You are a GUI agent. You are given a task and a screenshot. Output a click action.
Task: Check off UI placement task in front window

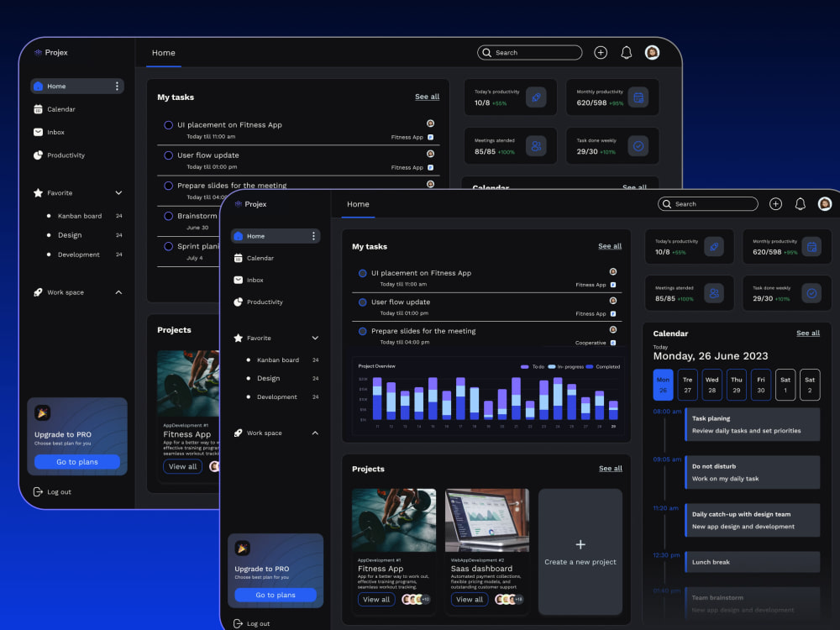tap(363, 273)
